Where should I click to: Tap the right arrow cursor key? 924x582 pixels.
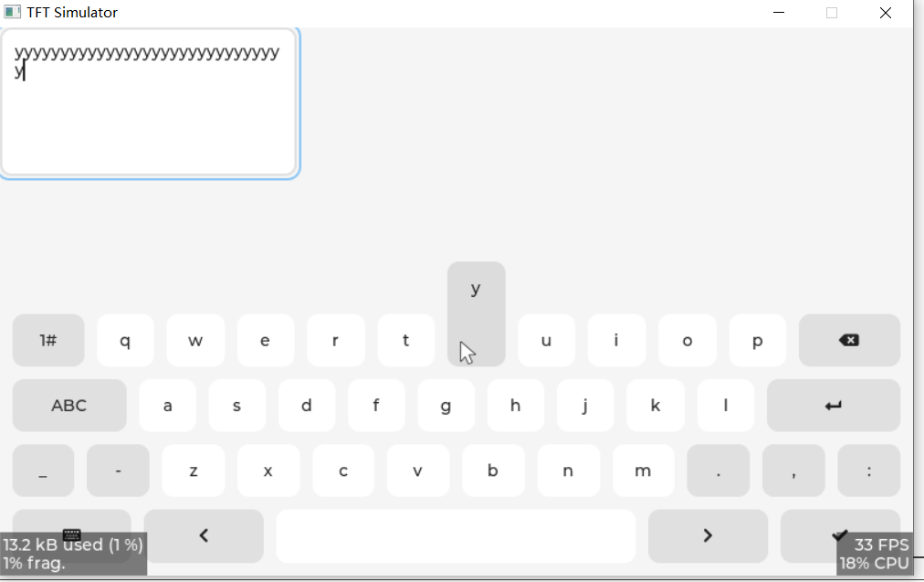[708, 535]
